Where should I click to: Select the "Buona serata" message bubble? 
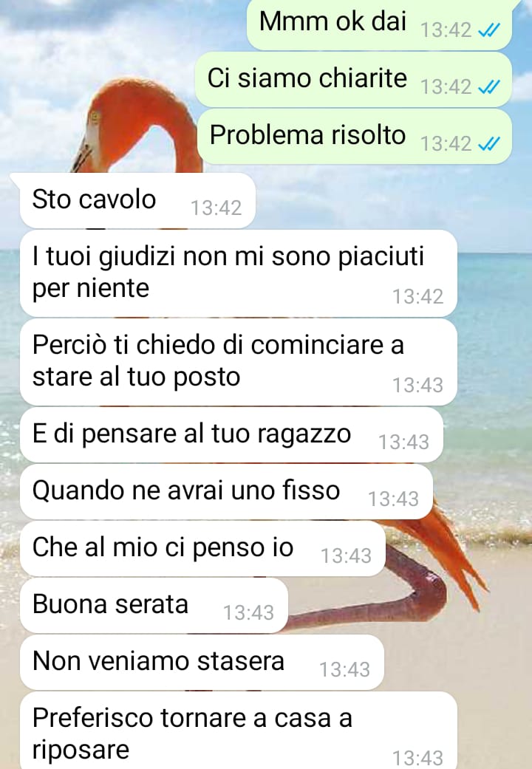[154, 606]
